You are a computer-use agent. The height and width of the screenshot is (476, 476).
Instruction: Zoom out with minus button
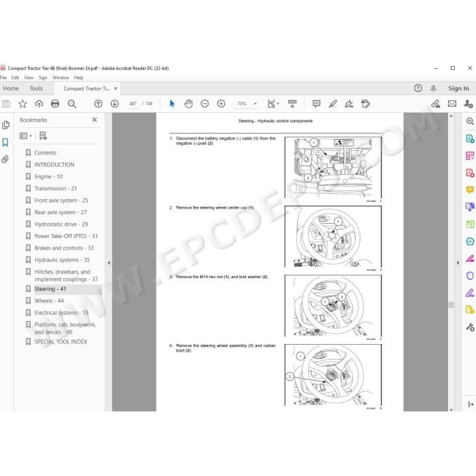[205, 104]
